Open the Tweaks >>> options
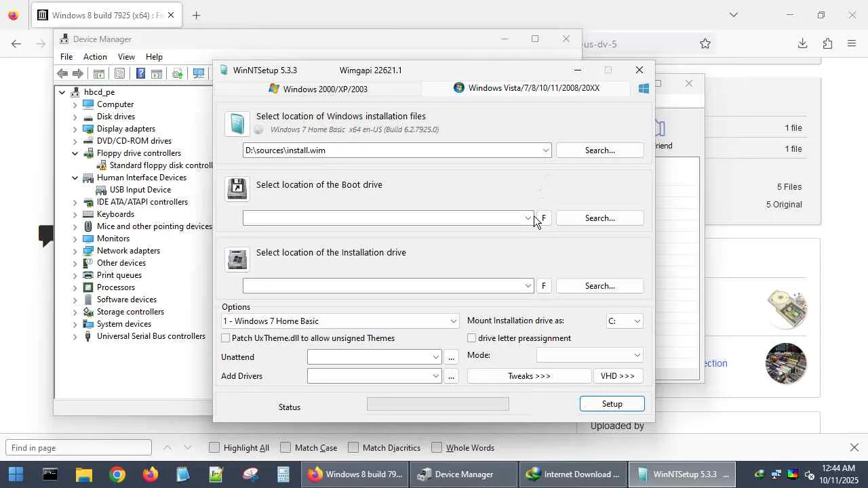The height and width of the screenshot is (488, 868). (529, 376)
